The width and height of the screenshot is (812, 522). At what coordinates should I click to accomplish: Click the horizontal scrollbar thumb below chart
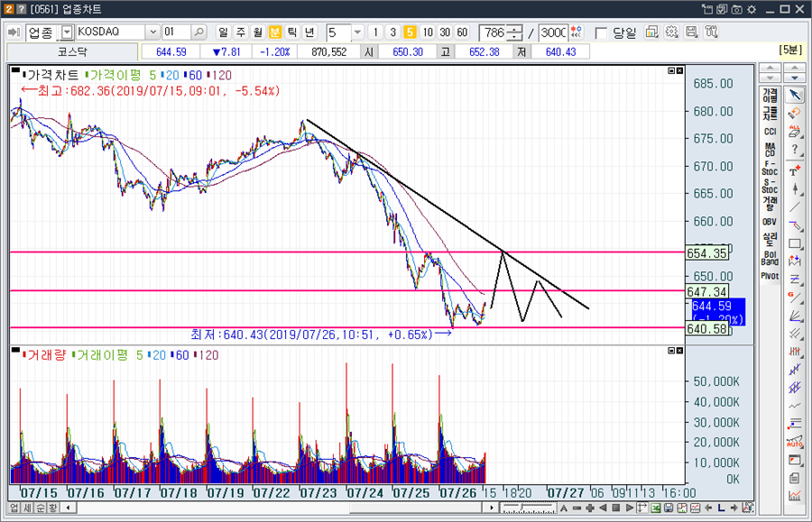click(417, 508)
